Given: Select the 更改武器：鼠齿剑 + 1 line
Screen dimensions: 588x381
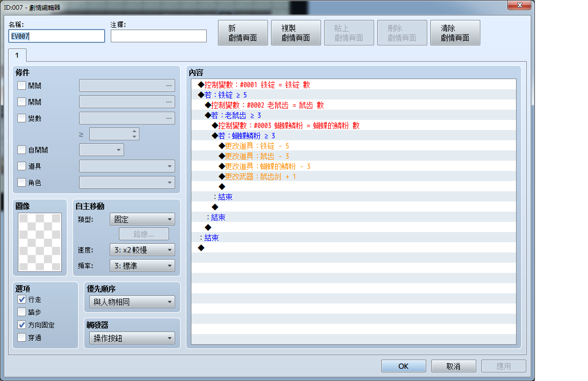Looking at the screenshot, I should [354, 176].
